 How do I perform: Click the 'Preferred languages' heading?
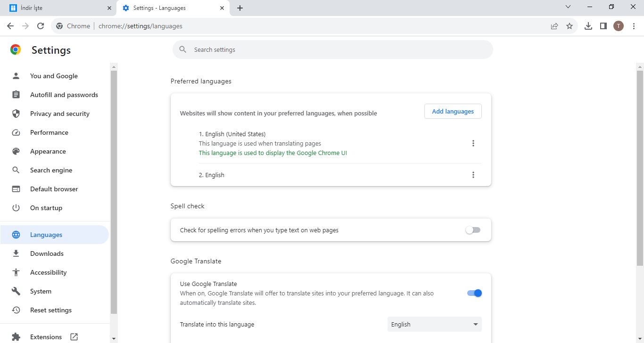(x=201, y=81)
